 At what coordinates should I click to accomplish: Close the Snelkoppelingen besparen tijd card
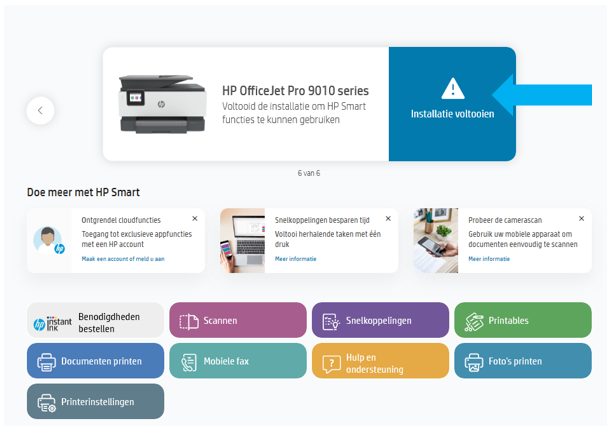coord(388,218)
